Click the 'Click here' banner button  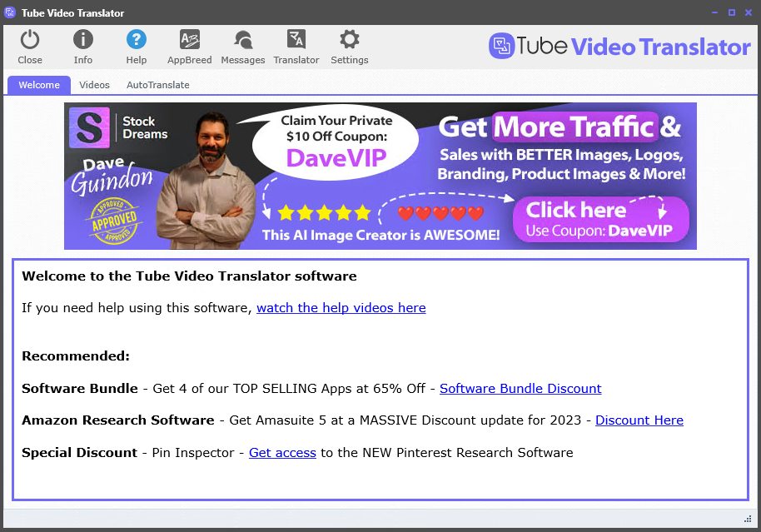click(x=601, y=219)
